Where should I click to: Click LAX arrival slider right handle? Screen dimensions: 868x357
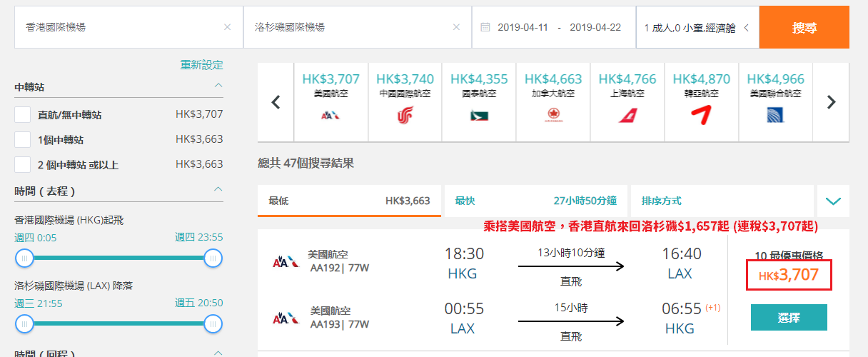point(213,324)
